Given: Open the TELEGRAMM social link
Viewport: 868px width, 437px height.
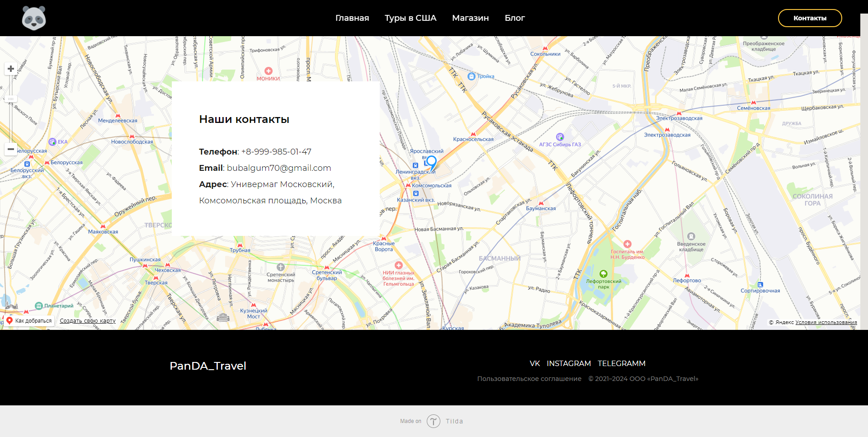Looking at the screenshot, I should (x=622, y=363).
